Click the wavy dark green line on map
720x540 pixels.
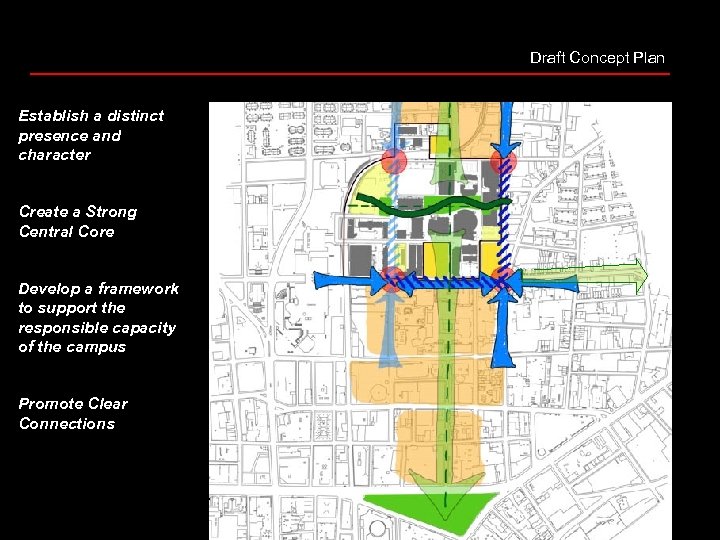click(x=434, y=205)
